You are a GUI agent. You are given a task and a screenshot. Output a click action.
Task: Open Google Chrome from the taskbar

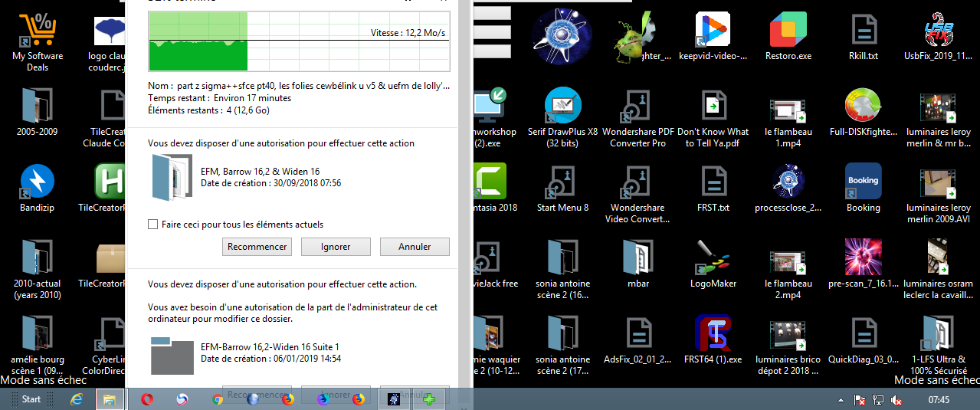point(218,399)
